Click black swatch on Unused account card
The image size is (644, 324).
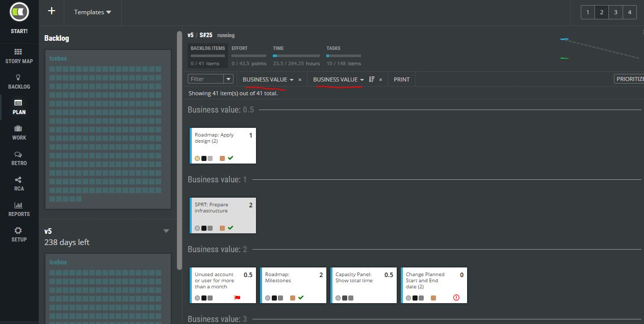[204, 298]
